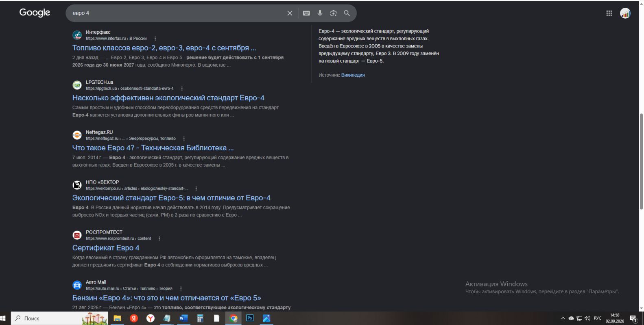Click the 'Источник:' label in knowledge panel

329,75
